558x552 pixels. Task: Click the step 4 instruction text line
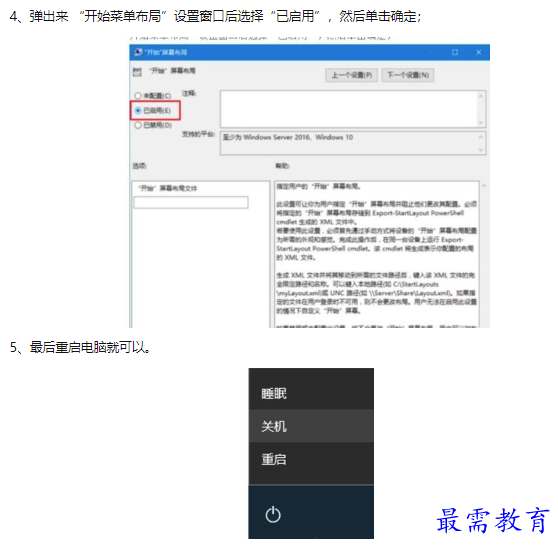tap(215, 16)
